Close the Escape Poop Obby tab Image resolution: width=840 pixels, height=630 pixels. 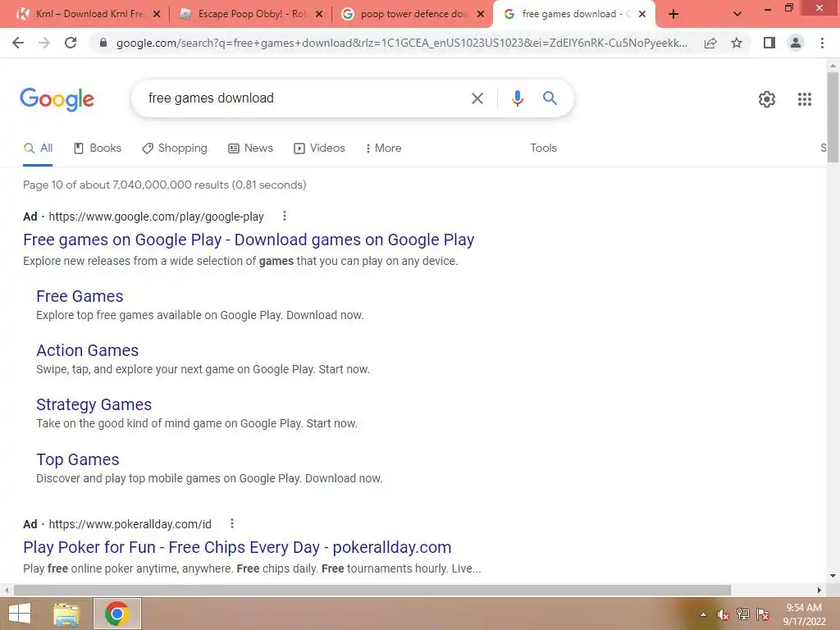(x=319, y=15)
